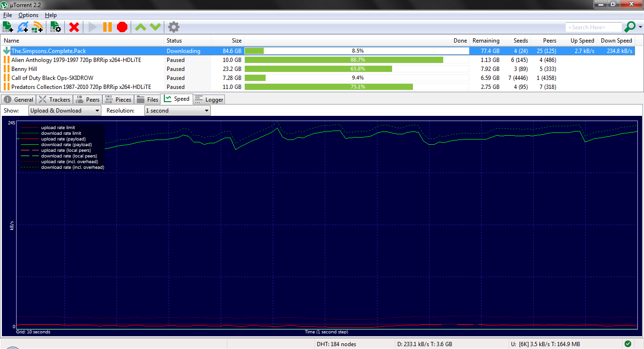Image resolution: width=644 pixels, height=349 pixels.
Task: Click the Start torrent play icon
Action: coord(92,27)
